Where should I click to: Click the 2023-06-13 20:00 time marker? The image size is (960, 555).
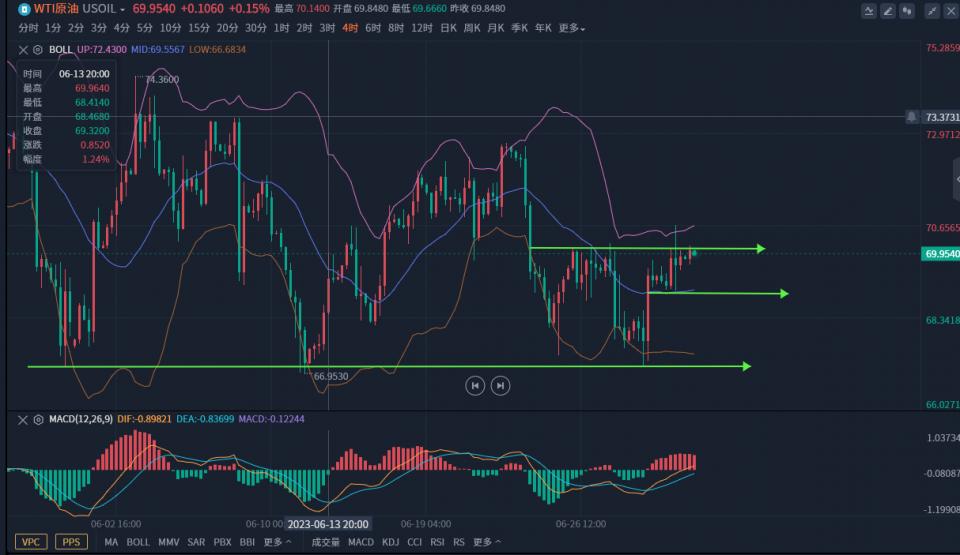(x=328, y=524)
